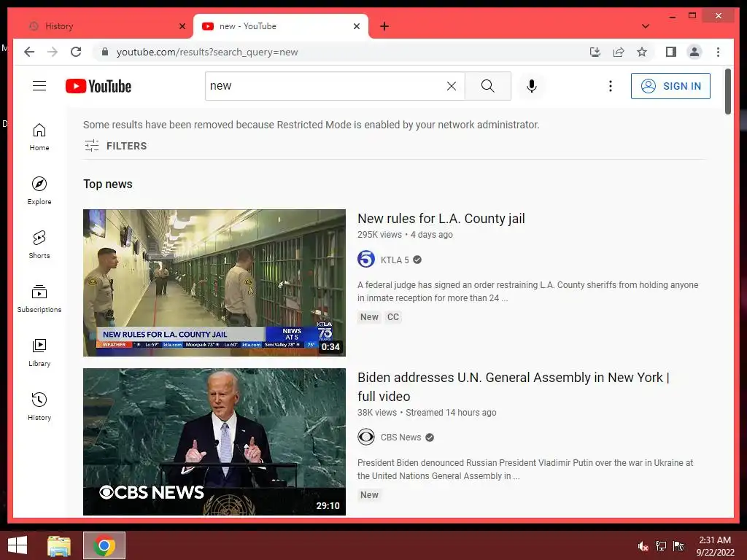Expand the FILTERS options
The image size is (747, 560).
point(115,146)
